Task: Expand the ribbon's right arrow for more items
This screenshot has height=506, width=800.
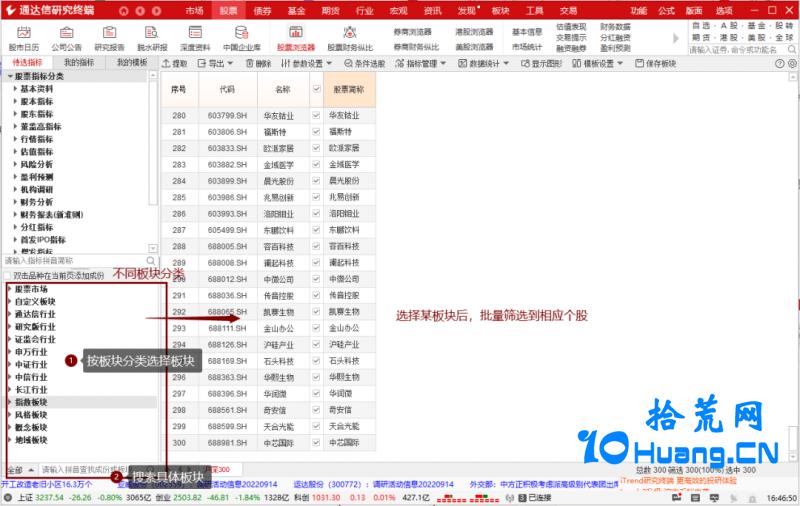Action: coord(676,38)
